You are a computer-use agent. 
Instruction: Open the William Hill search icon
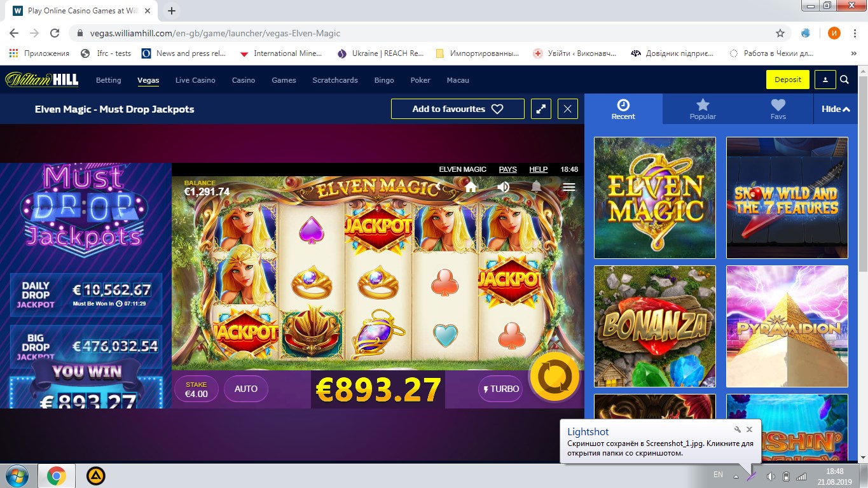844,80
